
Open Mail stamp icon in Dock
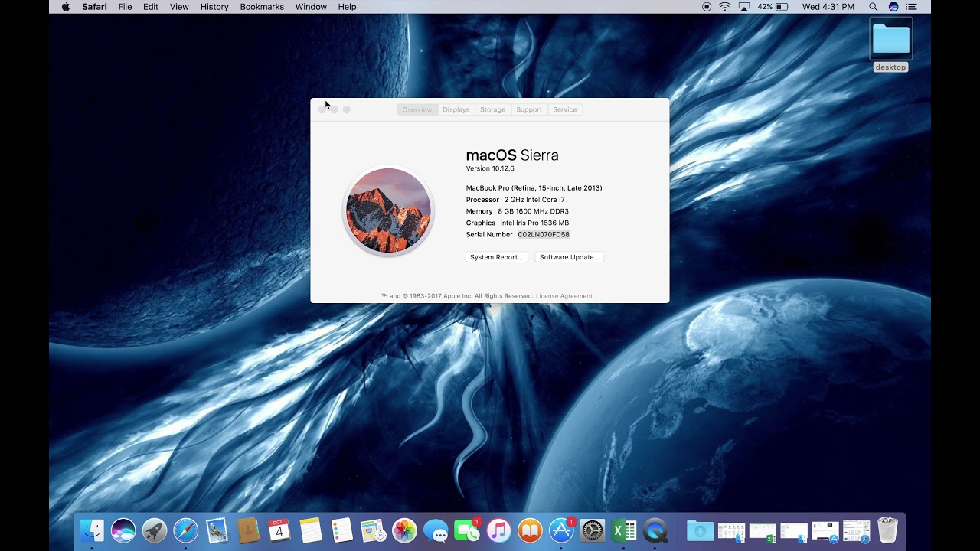tap(217, 530)
